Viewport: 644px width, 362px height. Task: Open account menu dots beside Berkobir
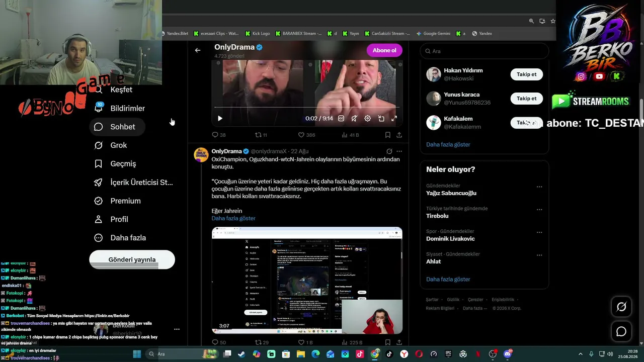pyautogui.click(x=177, y=329)
